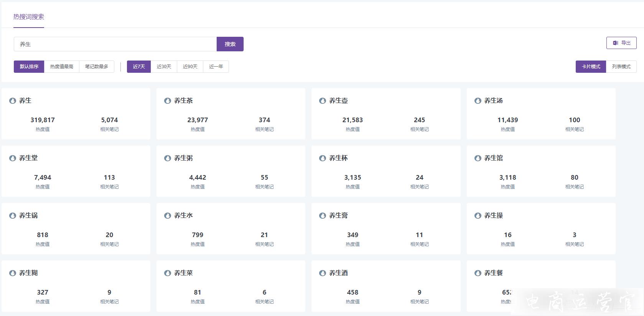
Task: Click heat value 799
Action: [198, 235]
